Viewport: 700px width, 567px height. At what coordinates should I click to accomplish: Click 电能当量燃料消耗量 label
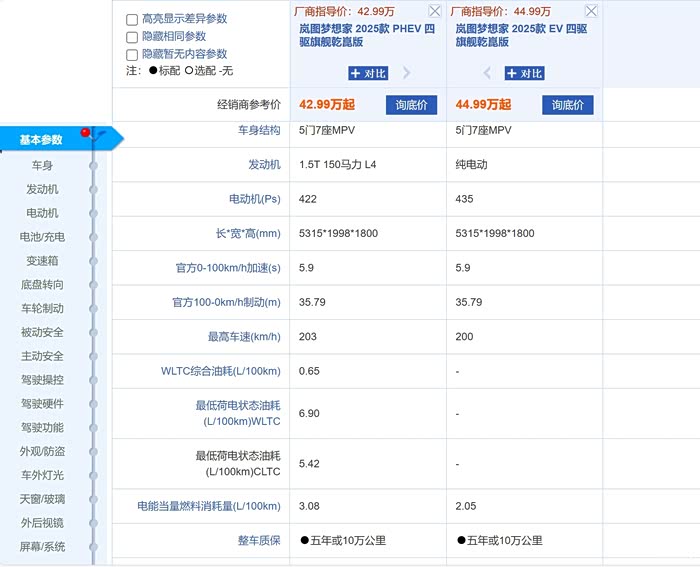(x=209, y=506)
